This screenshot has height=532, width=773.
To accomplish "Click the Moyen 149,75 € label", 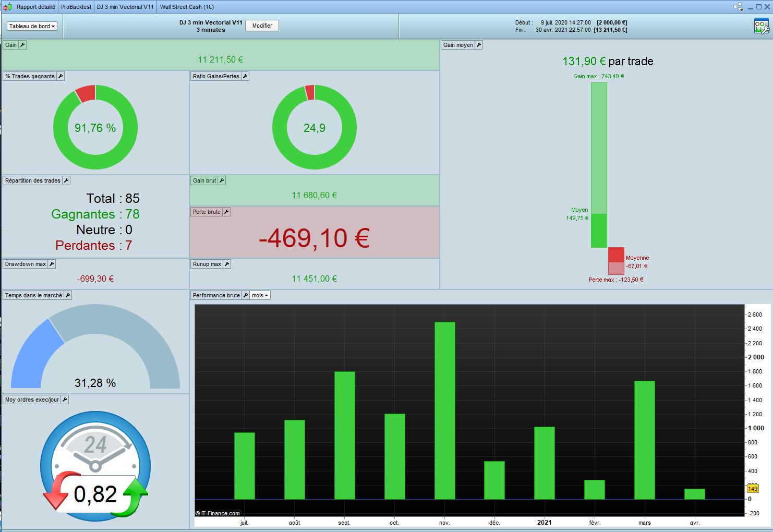I will (x=577, y=214).
